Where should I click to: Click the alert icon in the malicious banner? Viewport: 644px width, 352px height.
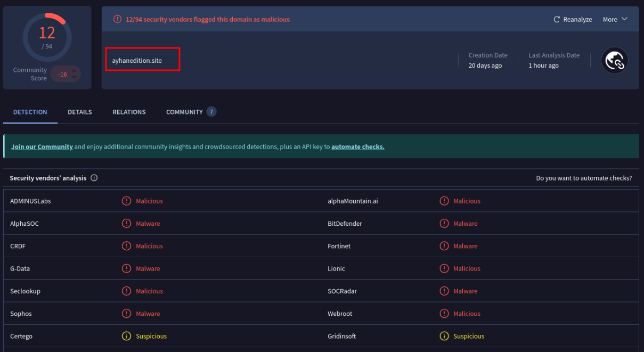(x=117, y=19)
